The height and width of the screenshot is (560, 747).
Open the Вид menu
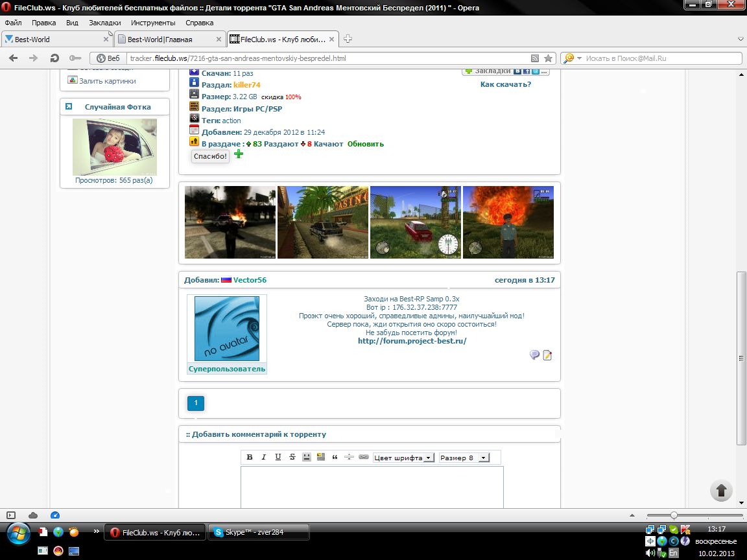click(x=72, y=23)
